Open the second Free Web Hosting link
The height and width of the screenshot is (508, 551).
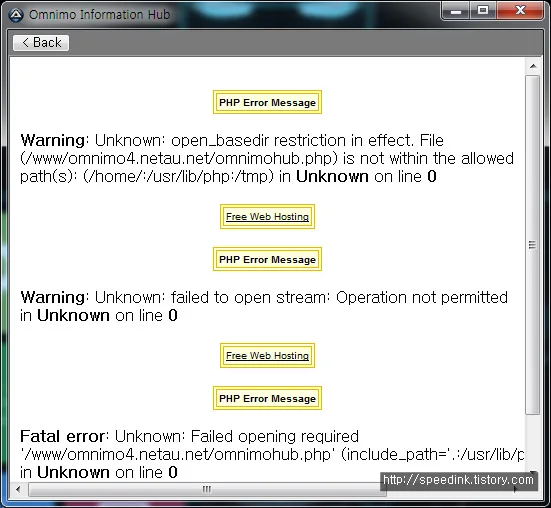(267, 356)
